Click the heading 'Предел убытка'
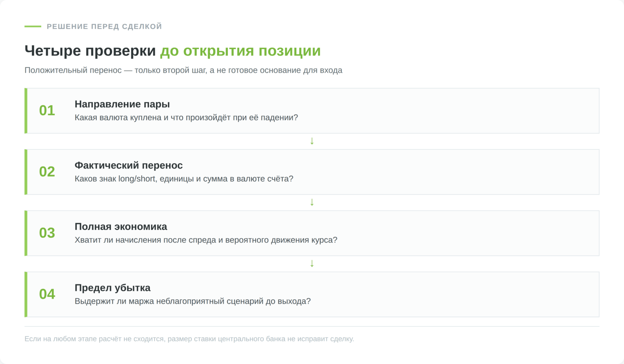Image resolution: width=624 pixels, height=364 pixels. point(112,288)
